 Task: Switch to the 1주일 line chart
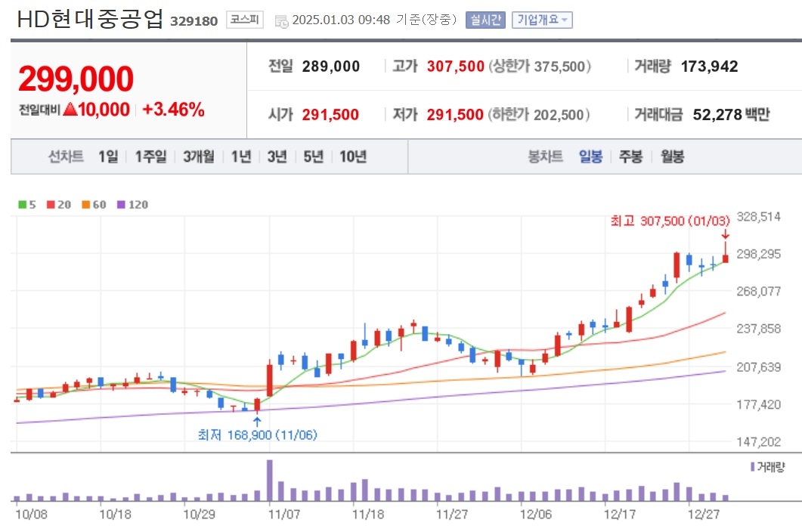(x=151, y=156)
